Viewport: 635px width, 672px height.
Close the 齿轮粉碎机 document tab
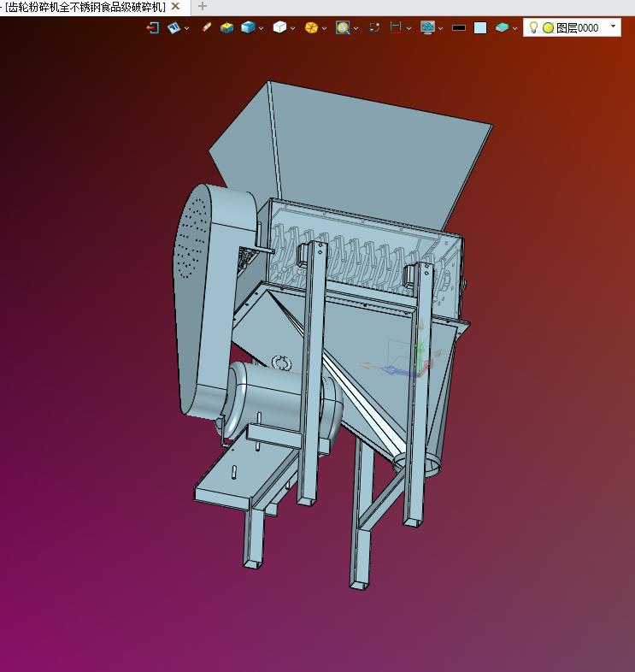pyautogui.click(x=176, y=7)
